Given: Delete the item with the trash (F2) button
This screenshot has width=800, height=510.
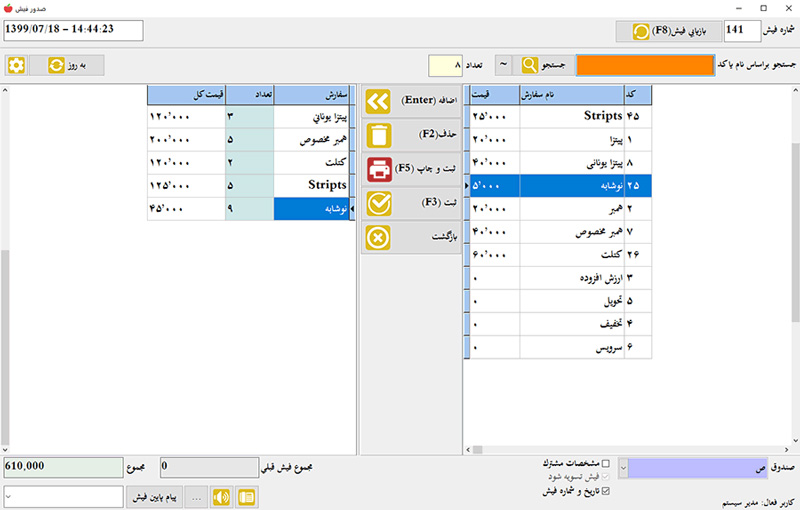Looking at the screenshot, I should [411, 135].
